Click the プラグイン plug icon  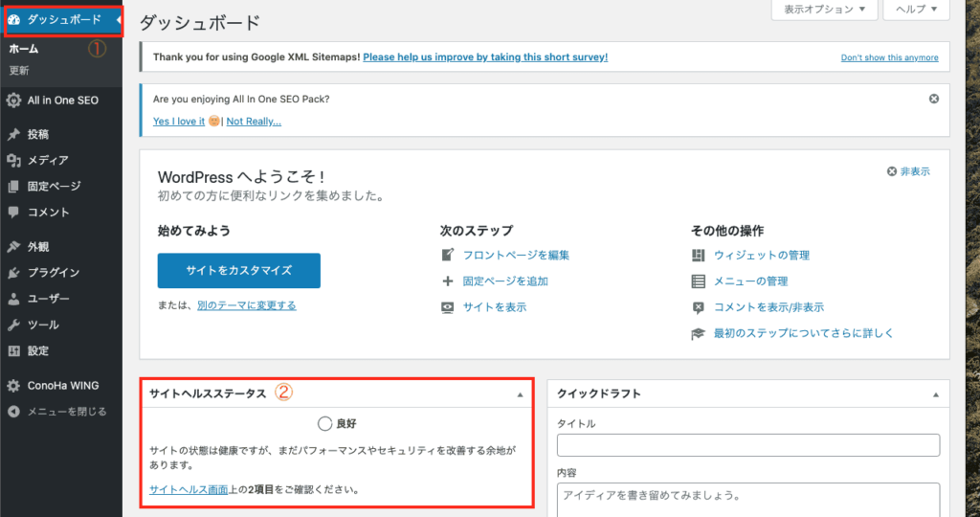(x=13, y=273)
